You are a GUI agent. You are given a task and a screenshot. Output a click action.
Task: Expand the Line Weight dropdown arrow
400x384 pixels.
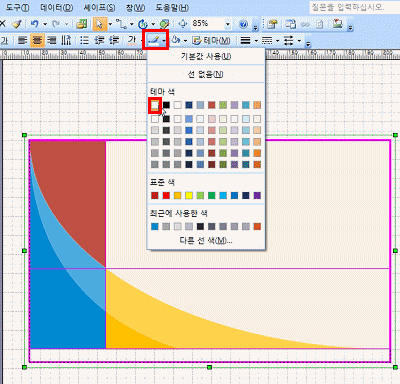pyautogui.click(x=256, y=41)
